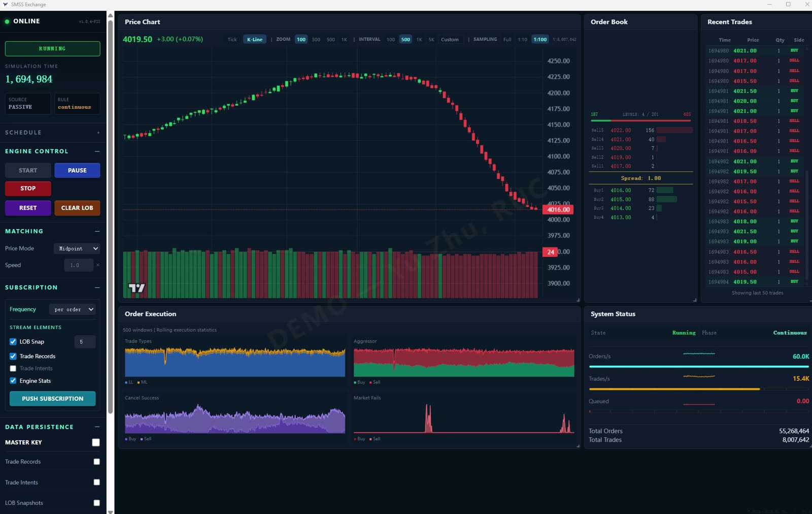Click the red 4016.00 price label on chart
Screen dimensions: 812x514
(558, 209)
